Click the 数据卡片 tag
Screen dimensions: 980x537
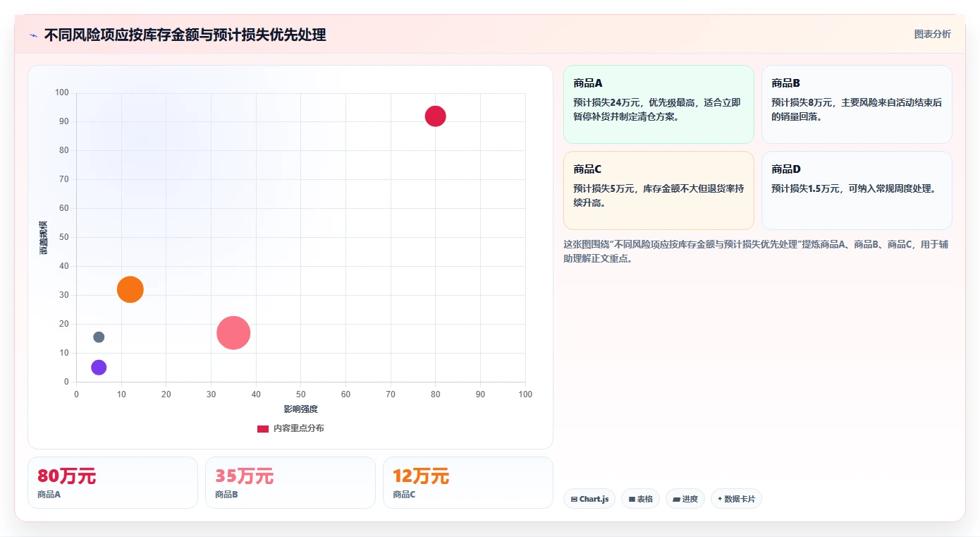pyautogui.click(x=736, y=499)
